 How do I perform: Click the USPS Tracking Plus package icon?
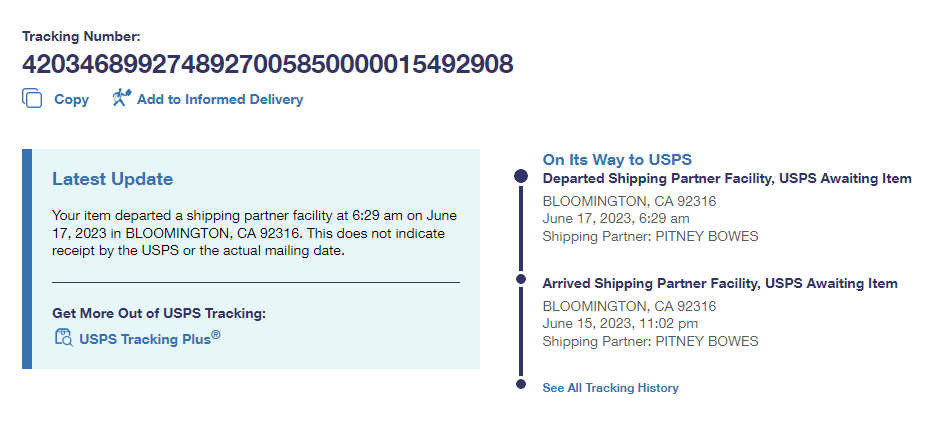coord(63,337)
